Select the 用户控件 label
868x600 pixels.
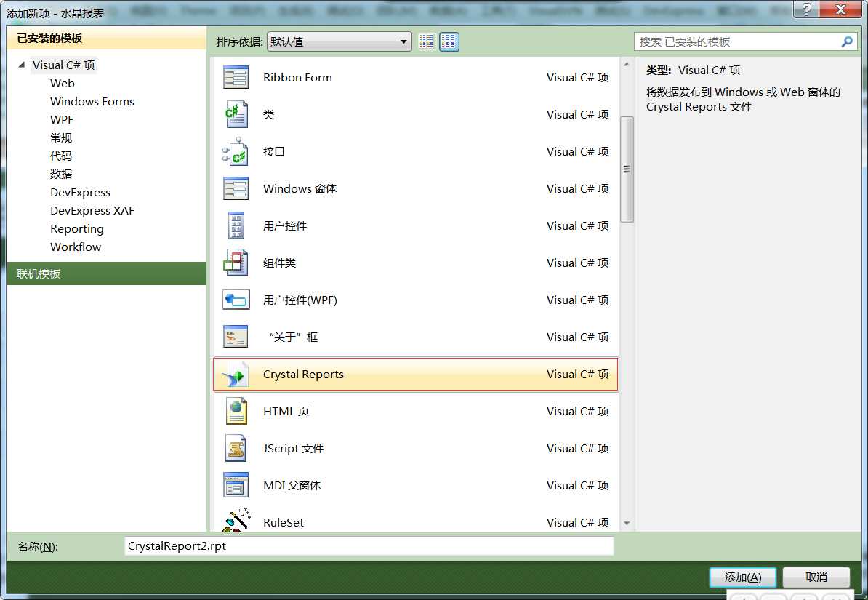[284, 226]
